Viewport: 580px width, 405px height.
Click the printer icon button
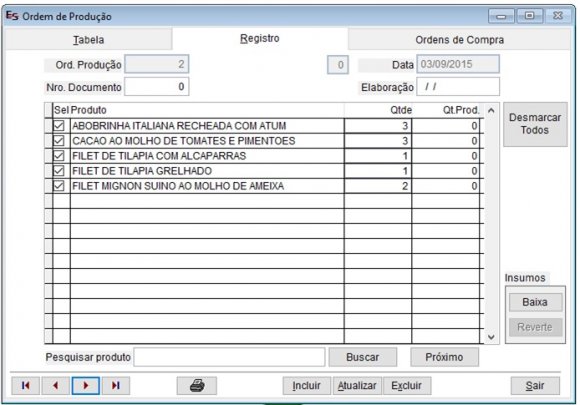coord(197,385)
